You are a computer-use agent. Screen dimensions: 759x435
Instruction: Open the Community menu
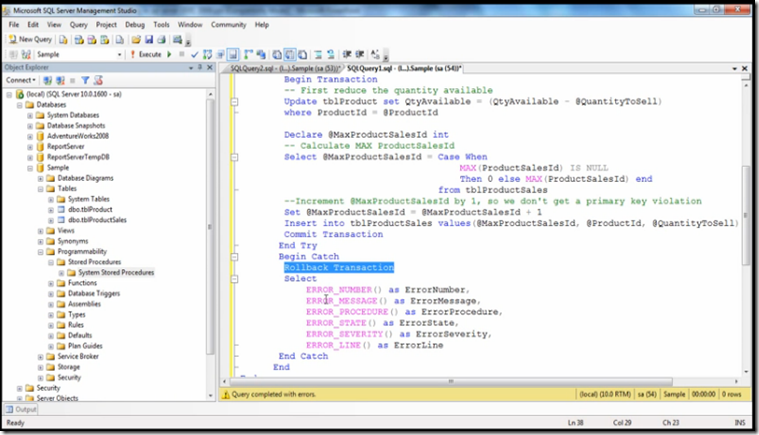(x=228, y=25)
